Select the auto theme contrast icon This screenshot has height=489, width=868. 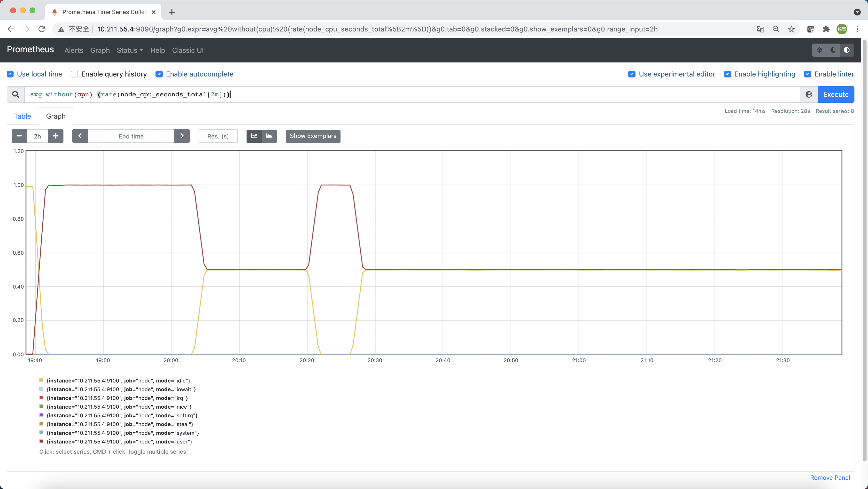coord(846,50)
